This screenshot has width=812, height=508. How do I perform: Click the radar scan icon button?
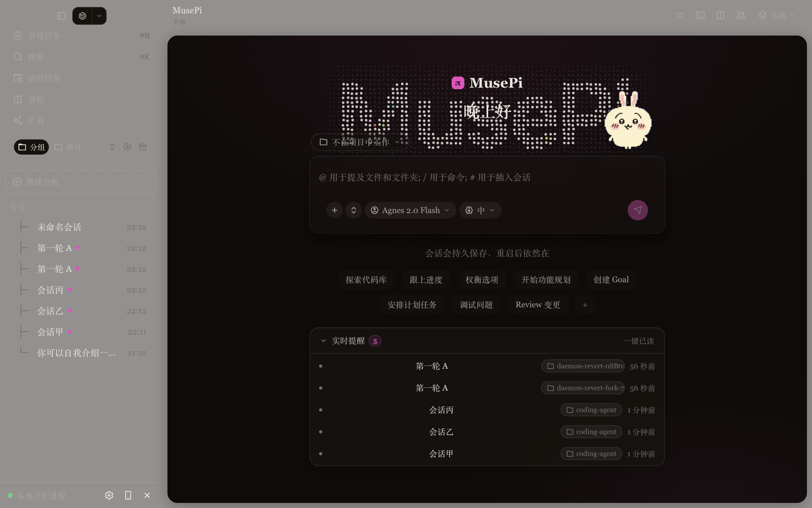[x=82, y=16]
